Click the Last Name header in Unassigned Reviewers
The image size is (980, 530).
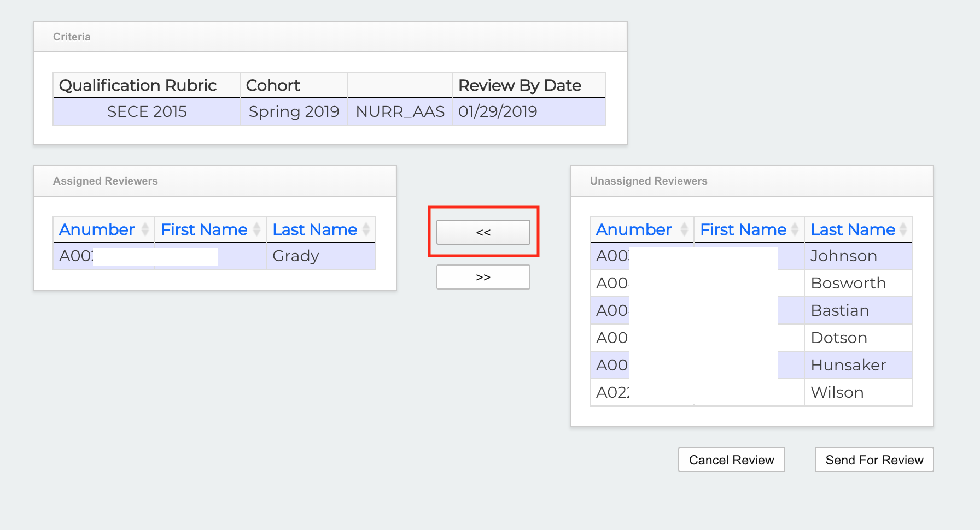tap(852, 229)
